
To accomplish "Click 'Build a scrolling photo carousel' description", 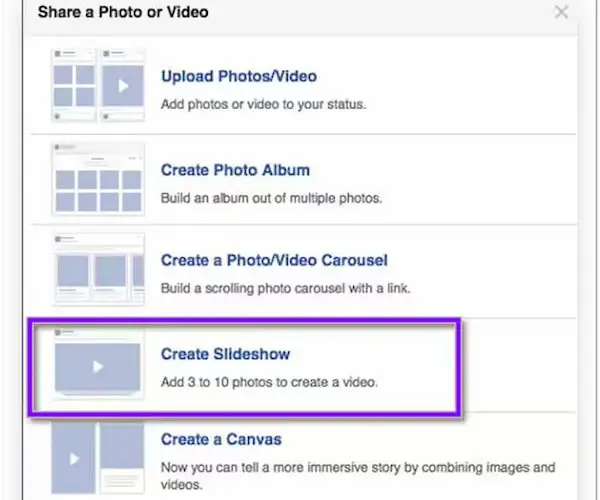I will pyautogui.click(x=285, y=288).
